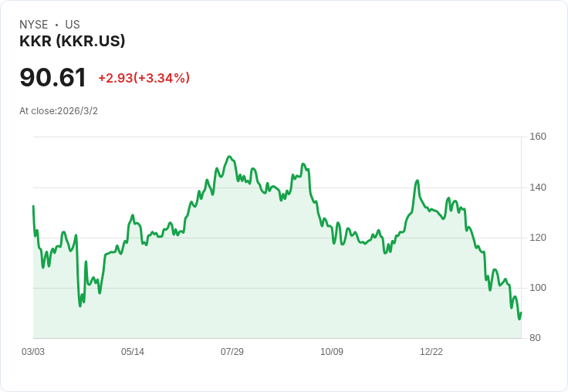Click the leftmost starting point of the price line

click(33, 206)
